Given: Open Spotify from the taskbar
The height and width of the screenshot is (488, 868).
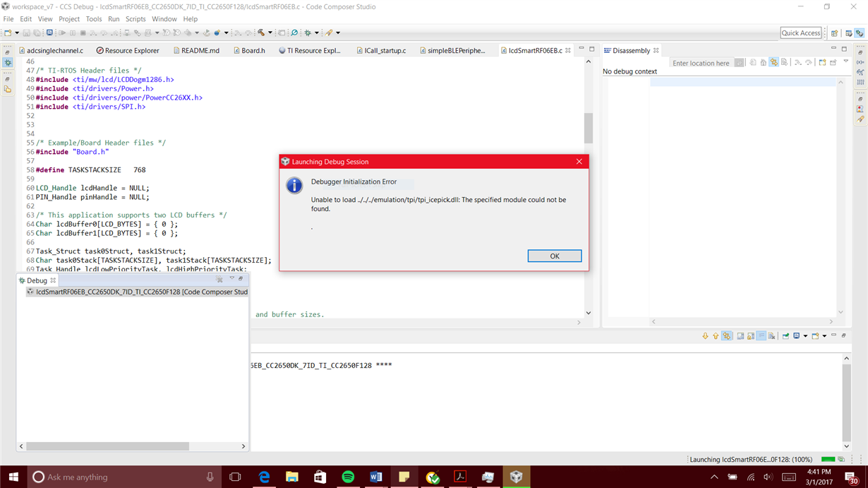Looking at the screenshot, I should pos(348,477).
